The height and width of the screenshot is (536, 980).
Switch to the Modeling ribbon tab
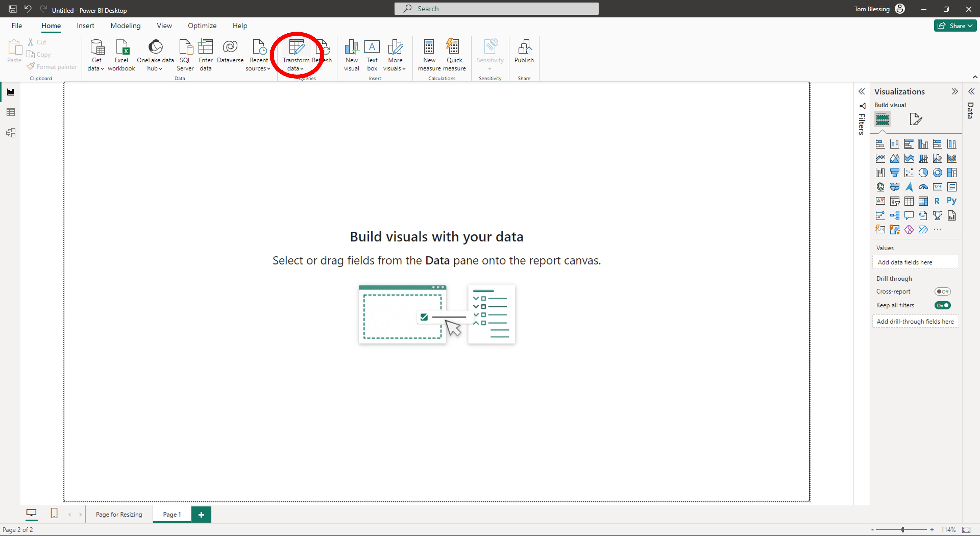[x=125, y=25]
